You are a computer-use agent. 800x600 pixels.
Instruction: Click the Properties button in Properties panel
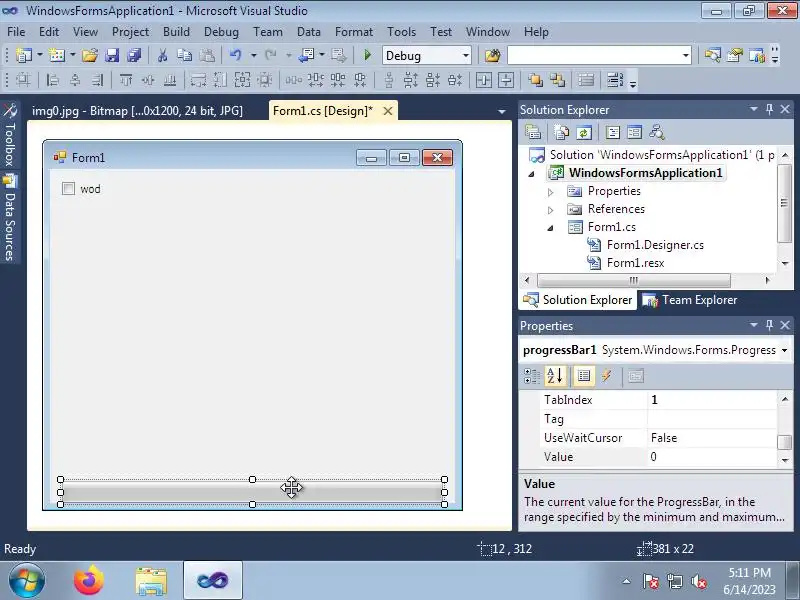pyautogui.click(x=584, y=376)
